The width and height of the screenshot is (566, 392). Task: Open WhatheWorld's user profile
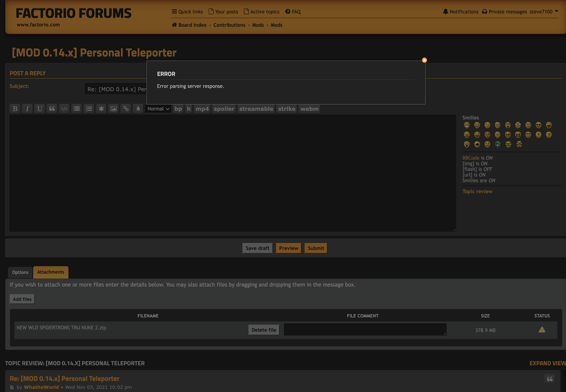tap(41, 387)
